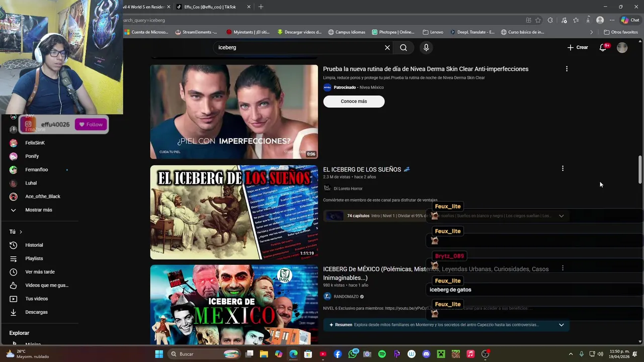Open Windows Start menu
This screenshot has height=362, width=644.
pyautogui.click(x=159, y=354)
